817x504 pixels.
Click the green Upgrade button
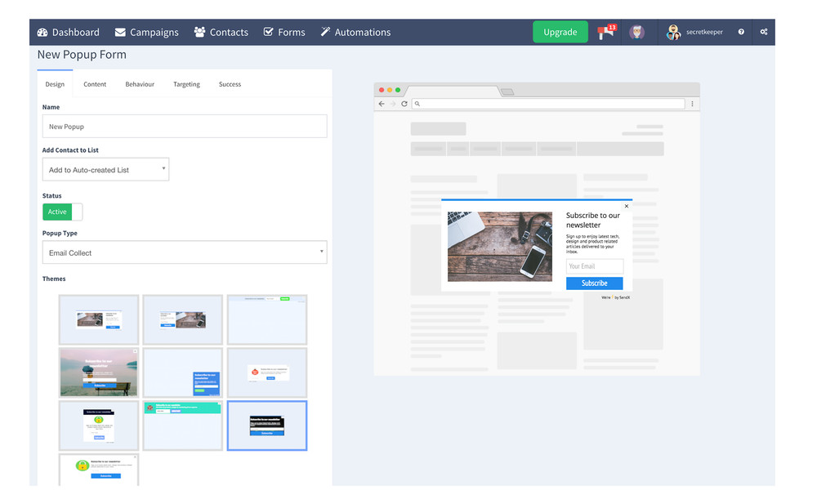click(560, 32)
